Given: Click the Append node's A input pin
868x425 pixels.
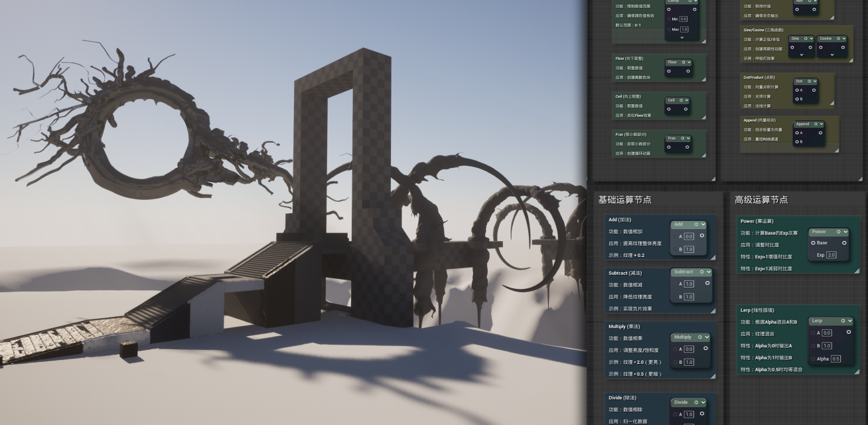Looking at the screenshot, I should (x=796, y=133).
